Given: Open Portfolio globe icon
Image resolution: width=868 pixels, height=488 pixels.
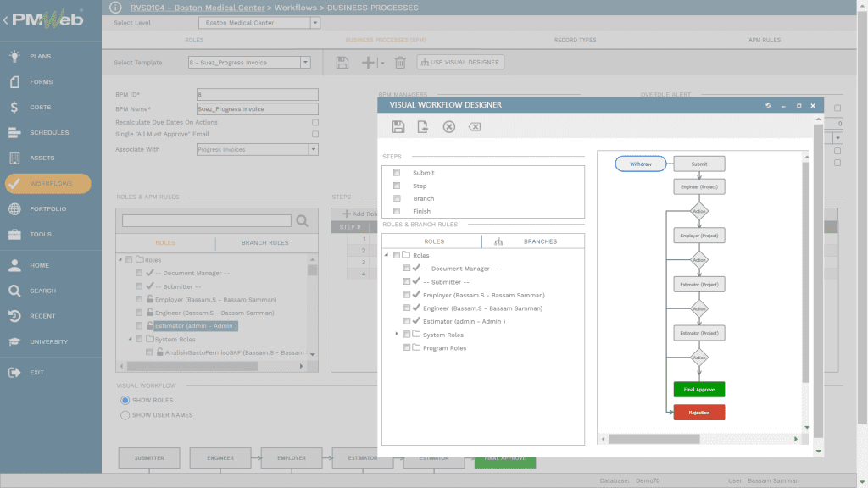Looking at the screenshot, I should [x=14, y=208].
